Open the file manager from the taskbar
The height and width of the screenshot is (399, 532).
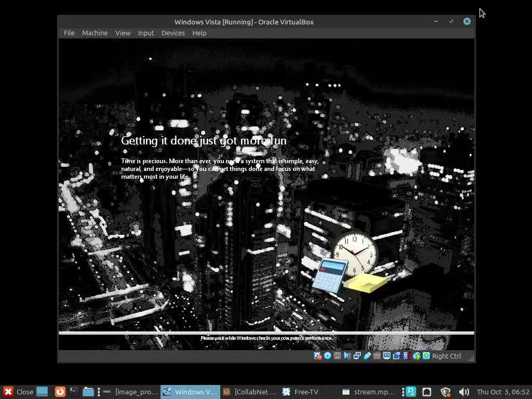pyautogui.click(x=88, y=392)
